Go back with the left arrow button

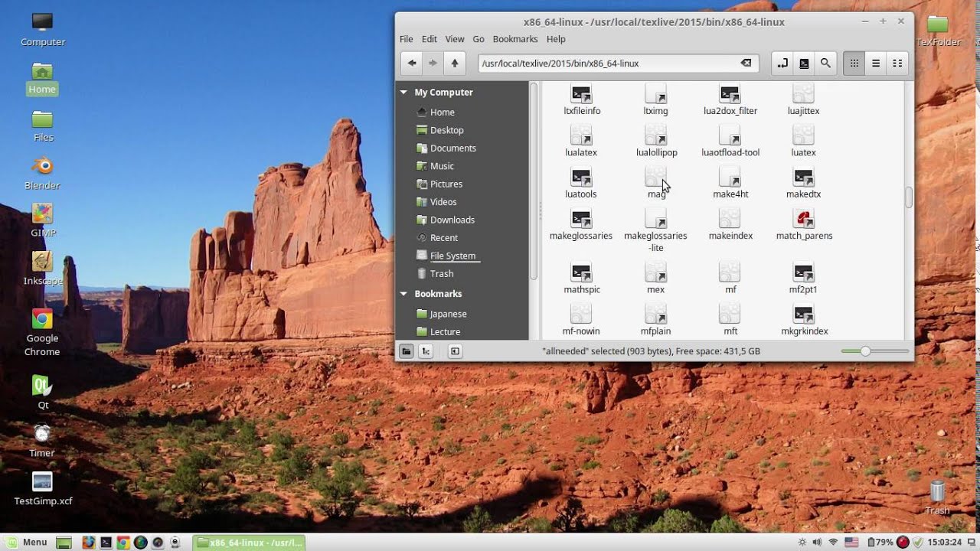pos(412,64)
